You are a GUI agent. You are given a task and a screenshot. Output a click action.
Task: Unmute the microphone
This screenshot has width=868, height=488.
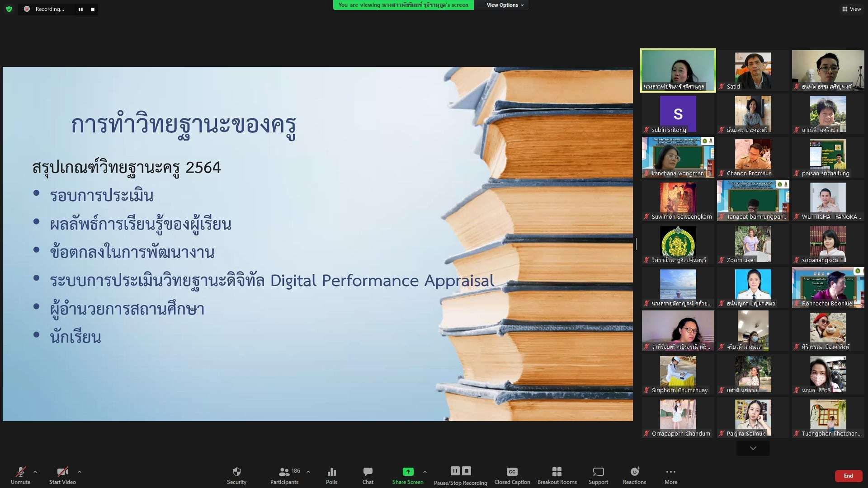20,475
